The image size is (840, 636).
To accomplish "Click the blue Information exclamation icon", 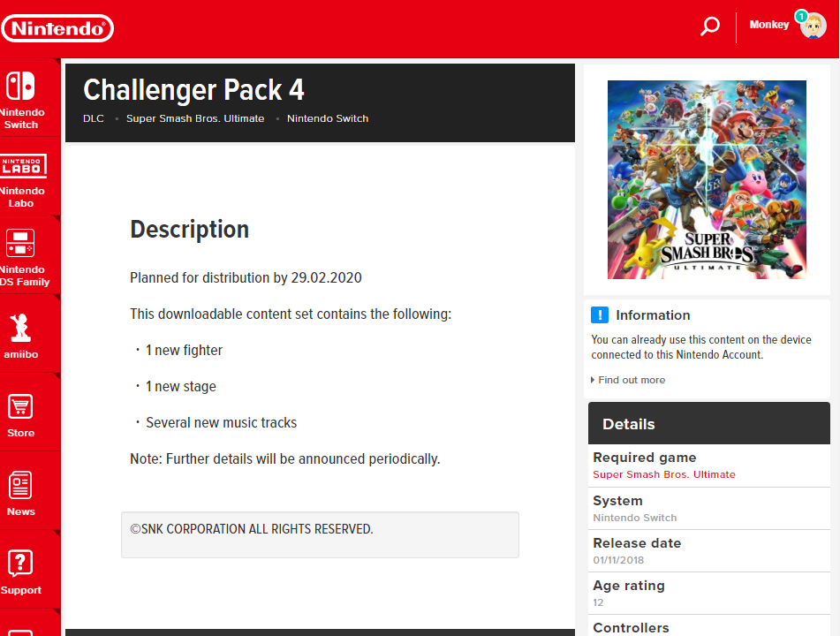I will coord(600,315).
